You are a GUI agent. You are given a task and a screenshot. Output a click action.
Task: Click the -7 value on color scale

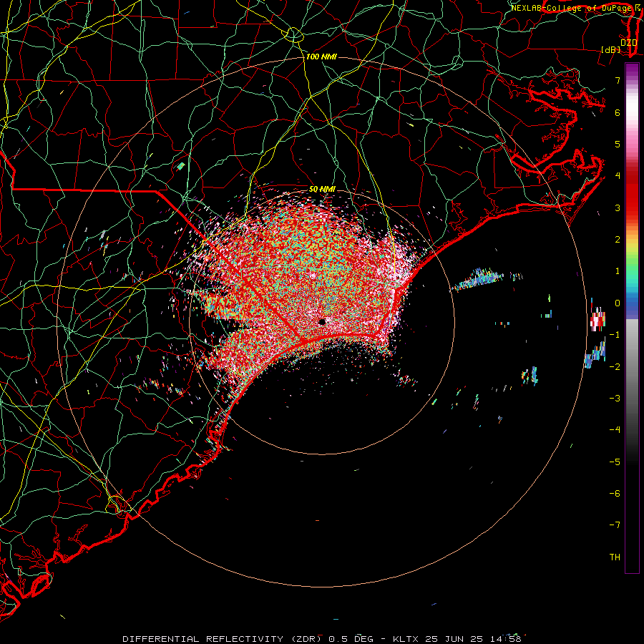pyautogui.click(x=615, y=525)
